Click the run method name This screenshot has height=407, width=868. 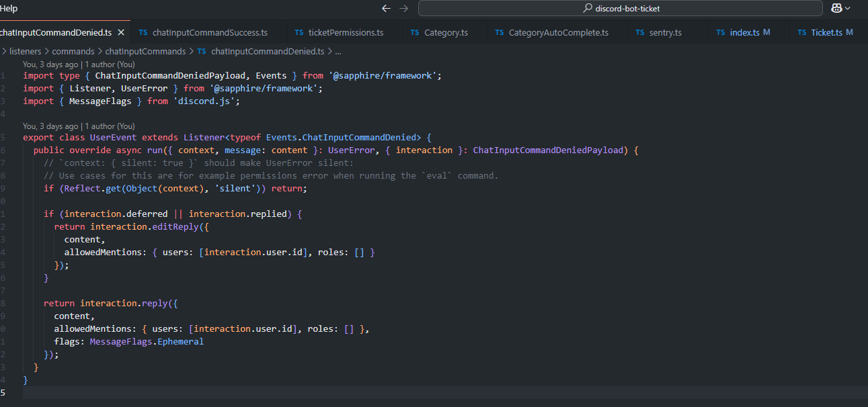click(x=155, y=150)
